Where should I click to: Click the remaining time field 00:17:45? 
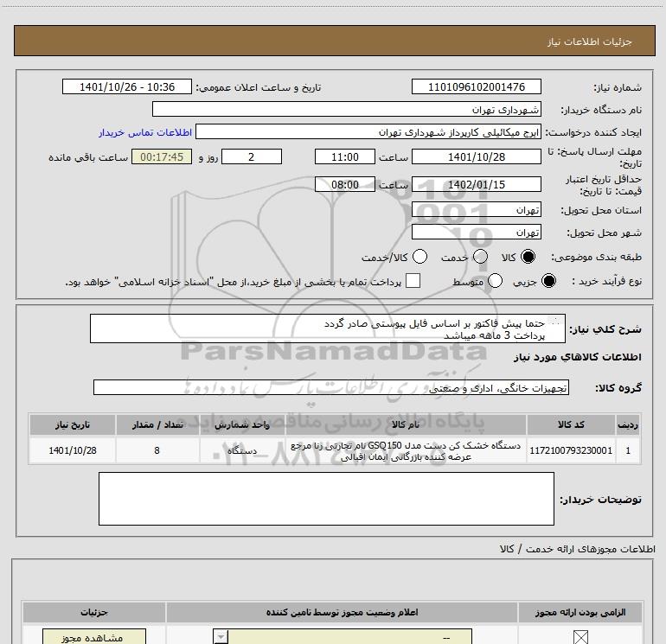[162, 156]
